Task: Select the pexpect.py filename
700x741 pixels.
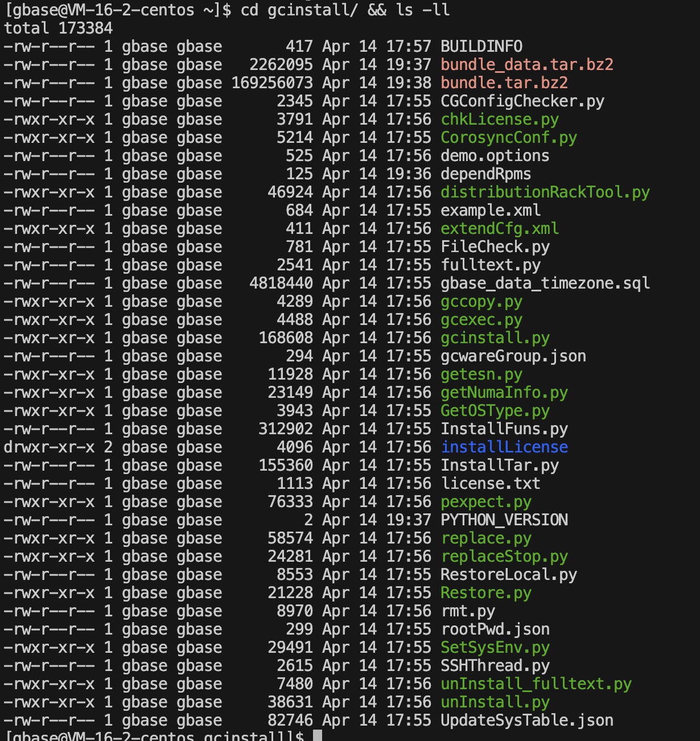Action: pos(486,502)
